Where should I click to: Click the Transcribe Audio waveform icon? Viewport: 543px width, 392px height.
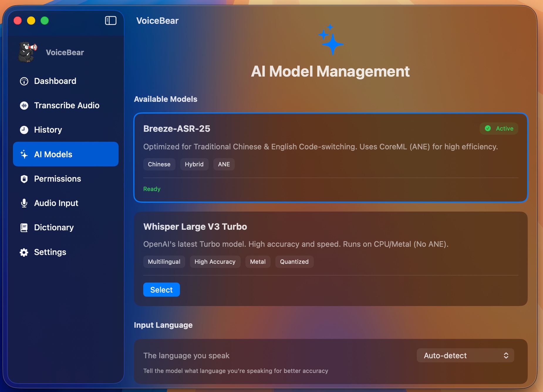point(24,105)
